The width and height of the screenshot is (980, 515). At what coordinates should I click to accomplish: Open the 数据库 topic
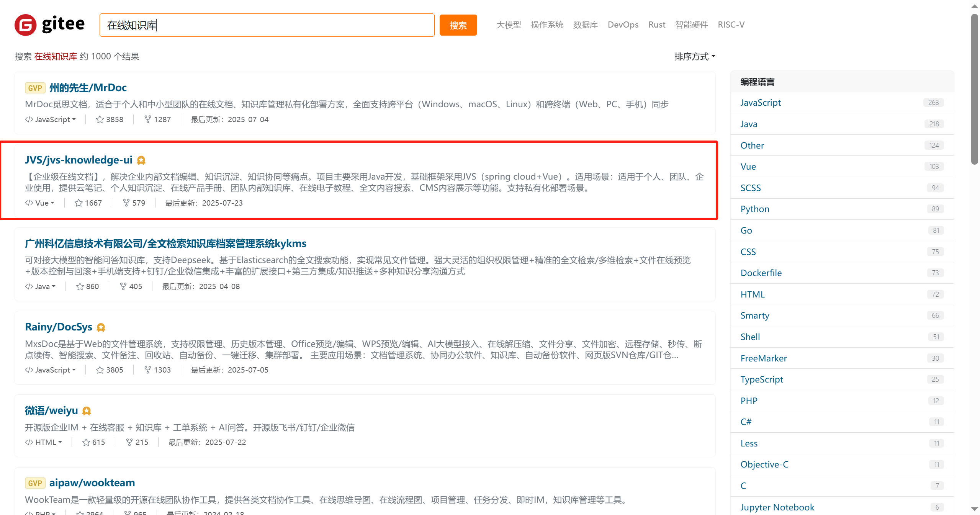click(586, 25)
